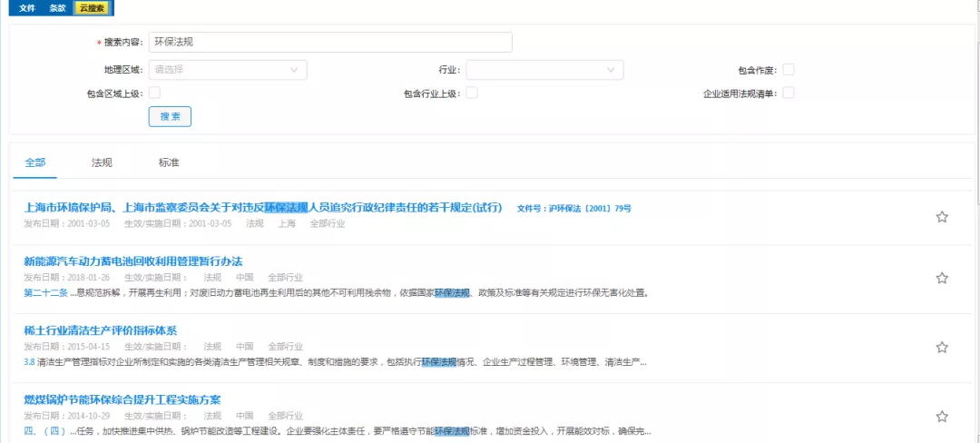Check the 包含行业上级 checkbox
980x443 pixels.
click(472, 93)
